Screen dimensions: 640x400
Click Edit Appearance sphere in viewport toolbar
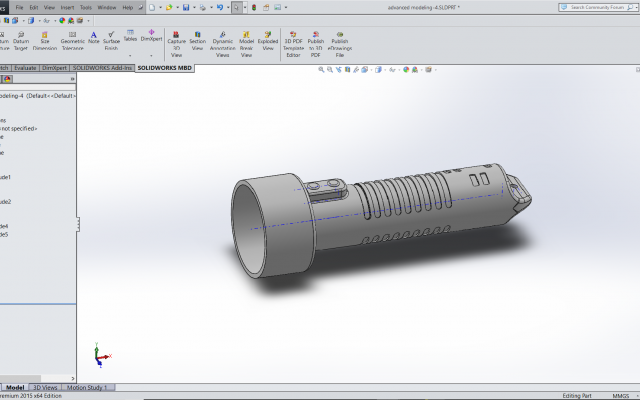pyautogui.click(x=406, y=70)
